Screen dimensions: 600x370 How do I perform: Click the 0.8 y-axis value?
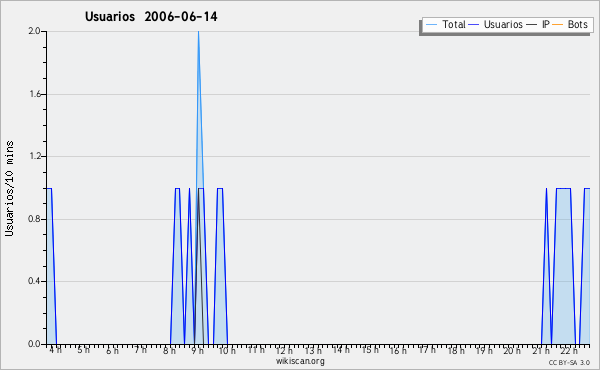34,219
